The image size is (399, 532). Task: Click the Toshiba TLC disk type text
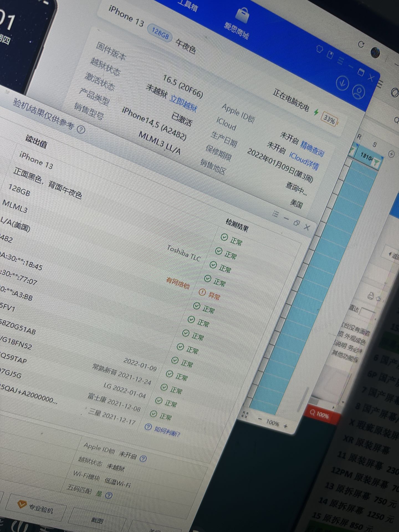tap(184, 253)
